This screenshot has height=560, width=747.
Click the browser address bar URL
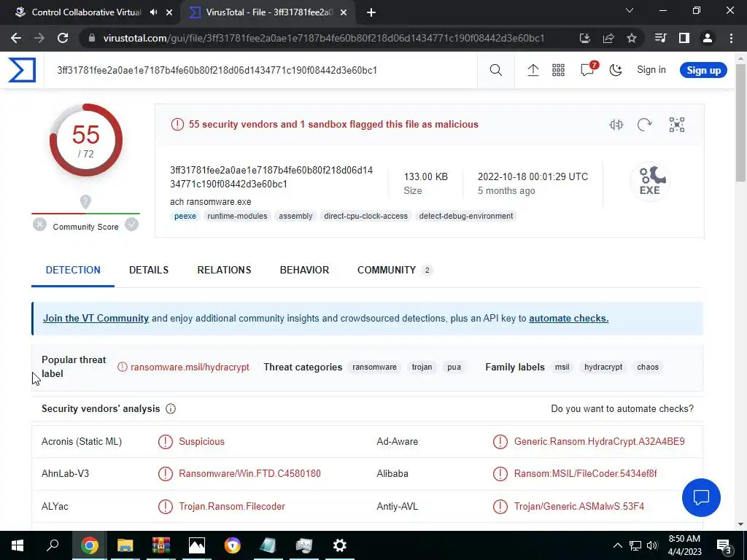click(x=324, y=38)
